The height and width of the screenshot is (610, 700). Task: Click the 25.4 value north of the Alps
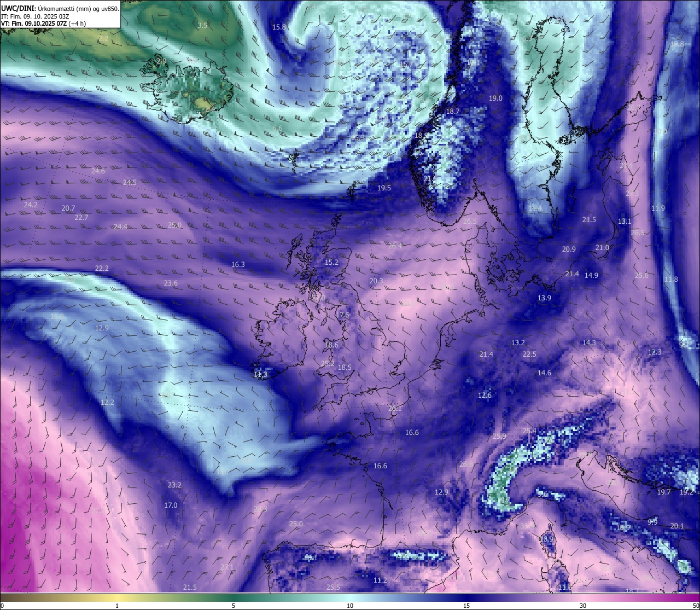pyautogui.click(x=529, y=431)
